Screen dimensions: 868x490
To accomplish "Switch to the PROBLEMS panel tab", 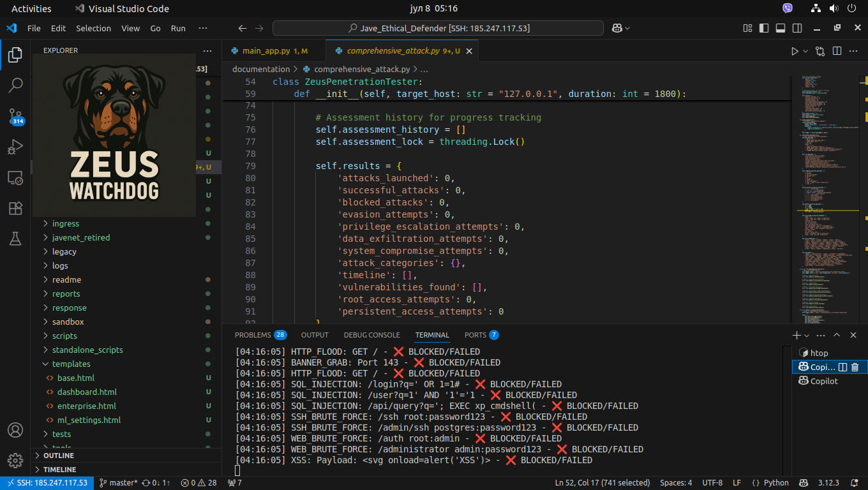I will pos(260,335).
